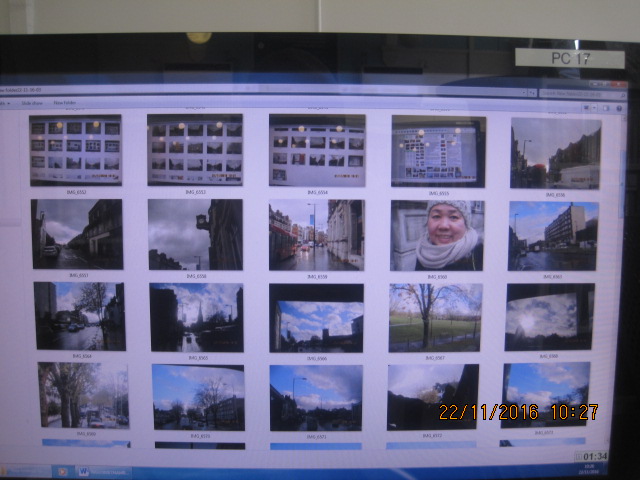This screenshot has height=480, width=640.
Task: Select the portrait thumbnail with knit hat
Action: click(x=437, y=236)
